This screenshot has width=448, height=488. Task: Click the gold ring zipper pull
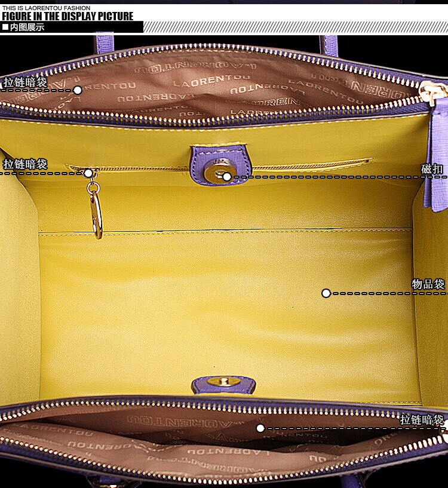click(x=94, y=206)
